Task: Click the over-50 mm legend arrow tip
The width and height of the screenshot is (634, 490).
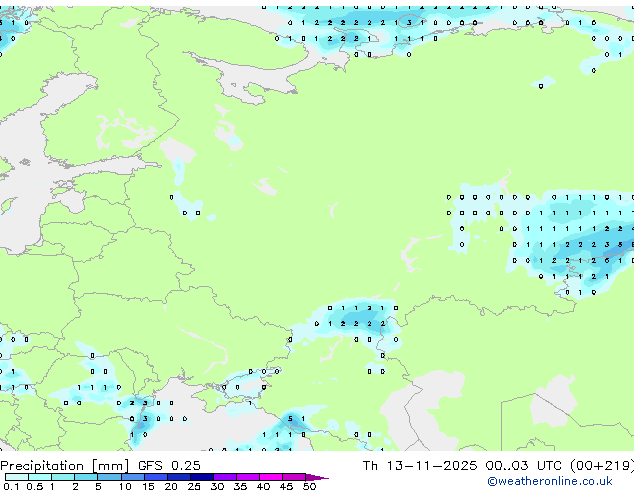Action: [317, 477]
